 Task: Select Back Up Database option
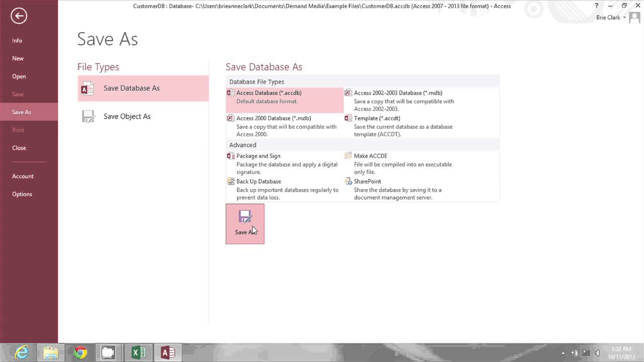[x=285, y=189]
